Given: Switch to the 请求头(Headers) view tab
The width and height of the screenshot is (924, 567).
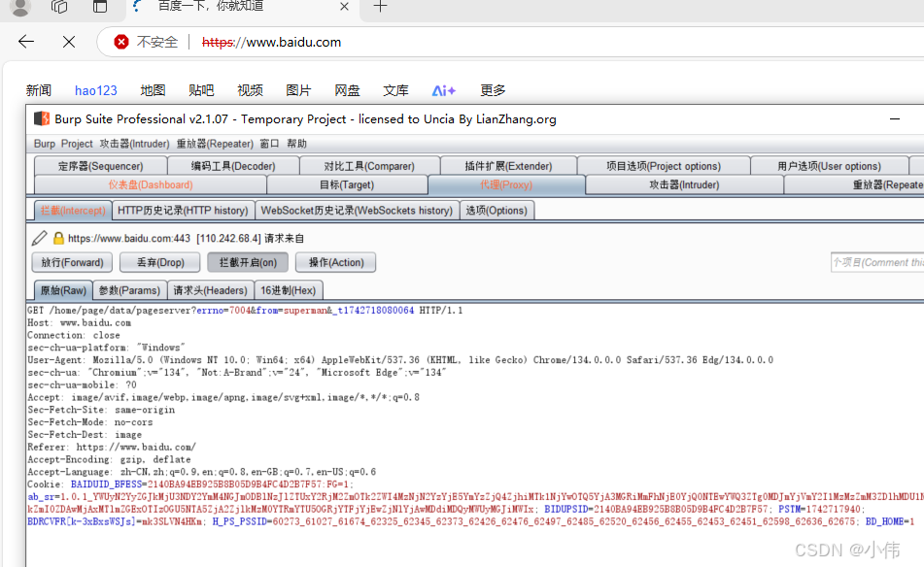Looking at the screenshot, I should (210, 290).
